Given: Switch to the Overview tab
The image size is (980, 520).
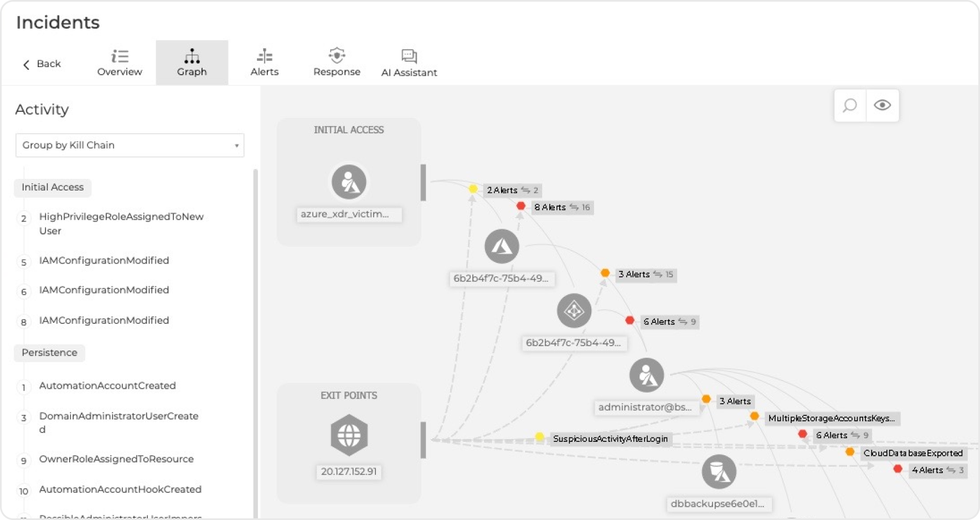Looking at the screenshot, I should [120, 63].
